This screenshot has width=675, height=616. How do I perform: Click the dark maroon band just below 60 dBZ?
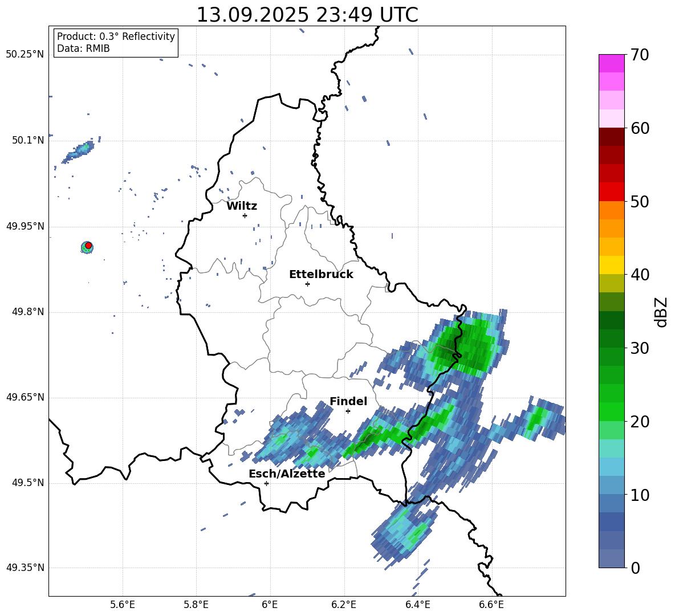pyautogui.click(x=611, y=137)
